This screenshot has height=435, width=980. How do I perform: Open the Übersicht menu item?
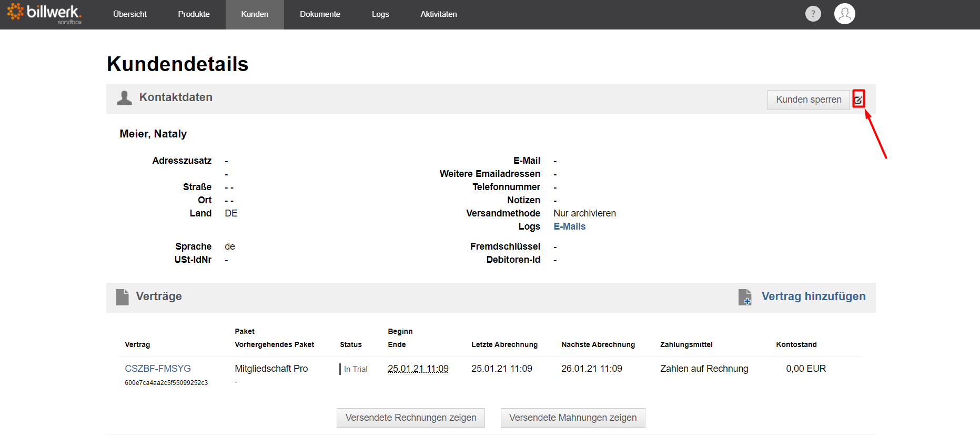[x=130, y=14]
